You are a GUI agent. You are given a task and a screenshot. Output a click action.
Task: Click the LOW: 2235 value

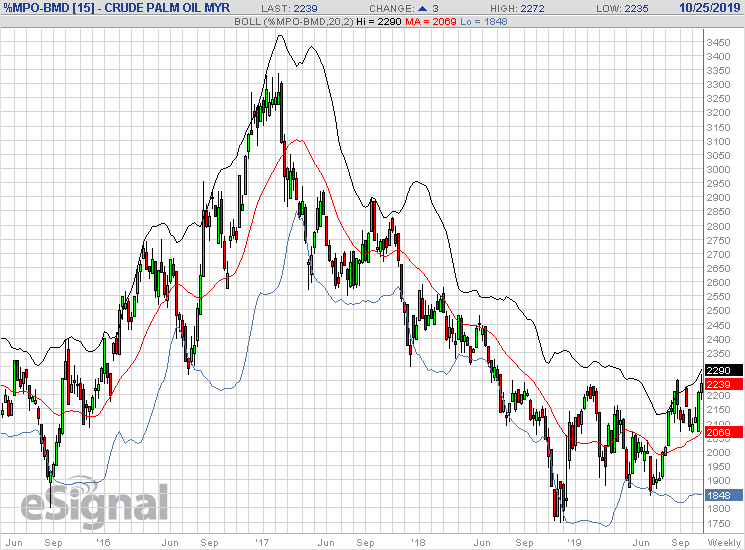pyautogui.click(x=622, y=9)
